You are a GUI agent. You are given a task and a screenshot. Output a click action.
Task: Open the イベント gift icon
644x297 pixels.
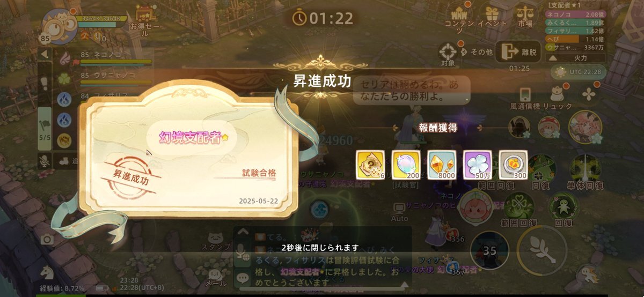492,16
